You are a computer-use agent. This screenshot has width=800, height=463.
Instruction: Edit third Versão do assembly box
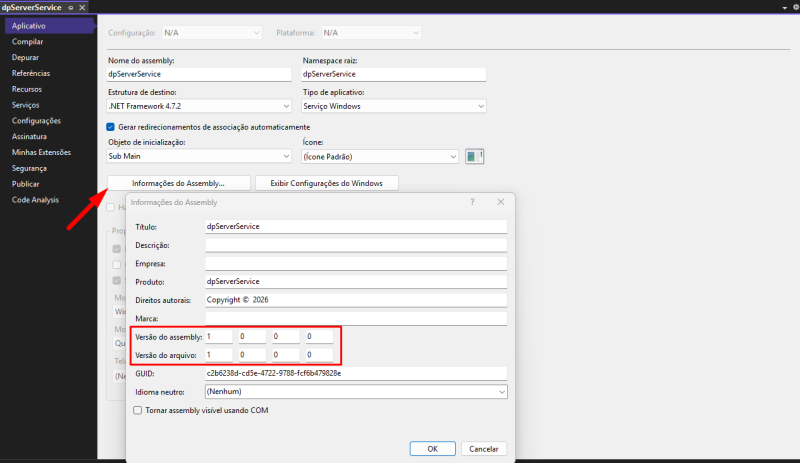coord(286,336)
